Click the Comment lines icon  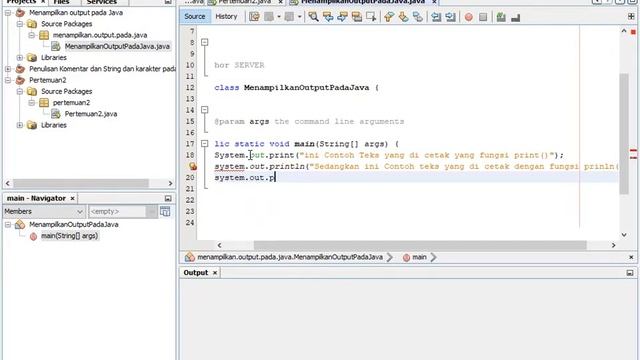[x=501, y=17]
